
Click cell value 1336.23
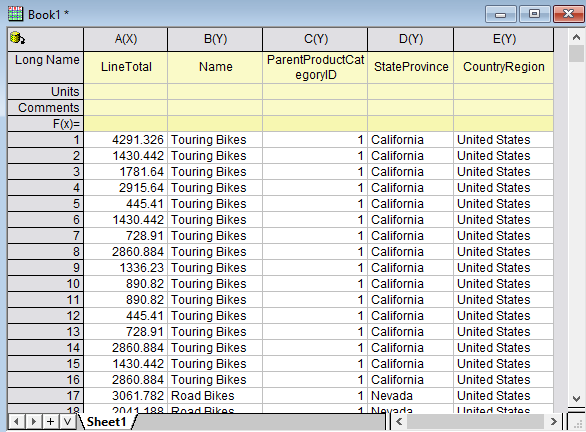point(126,268)
